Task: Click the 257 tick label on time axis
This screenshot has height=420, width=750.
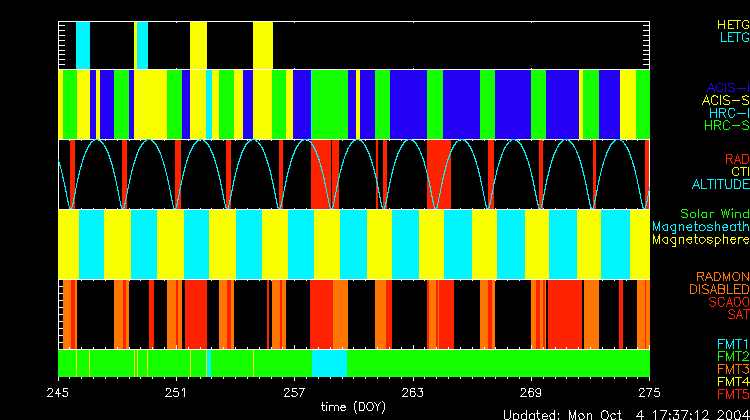Action: (294, 391)
